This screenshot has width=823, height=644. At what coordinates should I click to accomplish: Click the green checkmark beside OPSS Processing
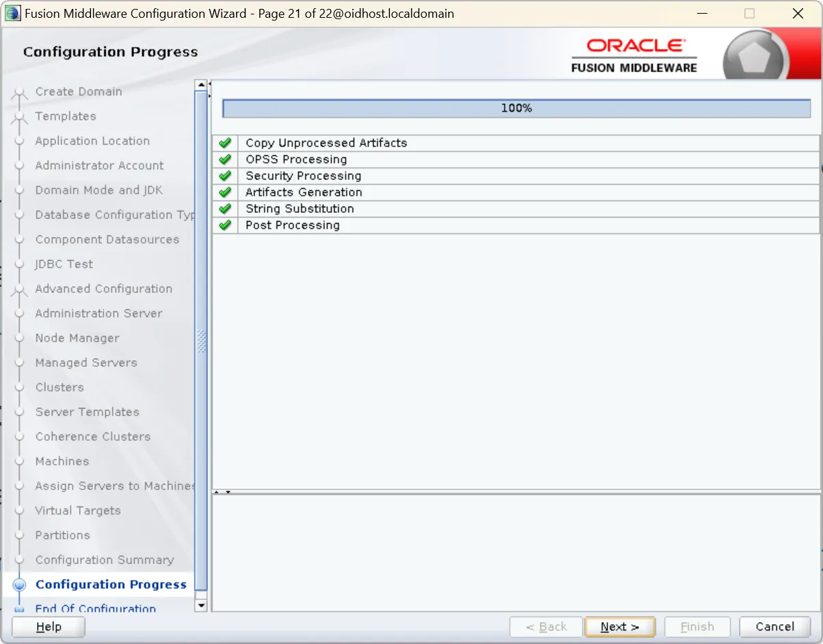[224, 159]
